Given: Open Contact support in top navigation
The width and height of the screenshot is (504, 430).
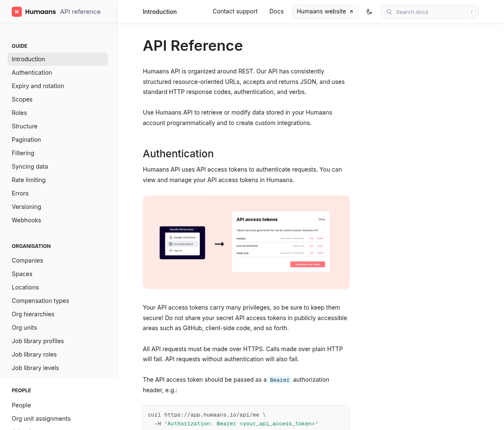Looking at the screenshot, I should coord(235,11).
